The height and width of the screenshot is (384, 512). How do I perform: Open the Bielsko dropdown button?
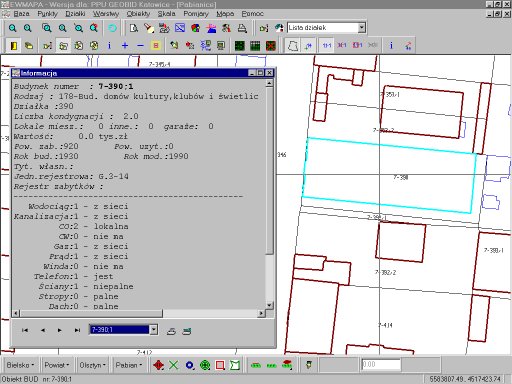pos(20,365)
